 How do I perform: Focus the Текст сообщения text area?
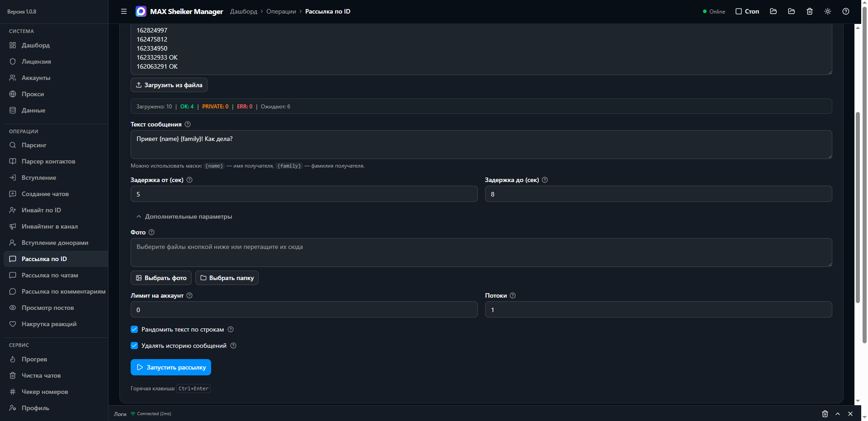coord(481,145)
